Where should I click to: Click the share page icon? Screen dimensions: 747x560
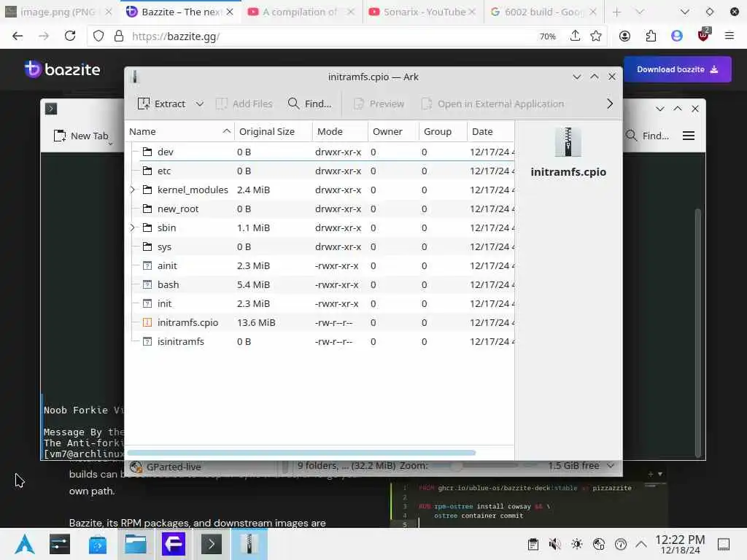tap(575, 36)
